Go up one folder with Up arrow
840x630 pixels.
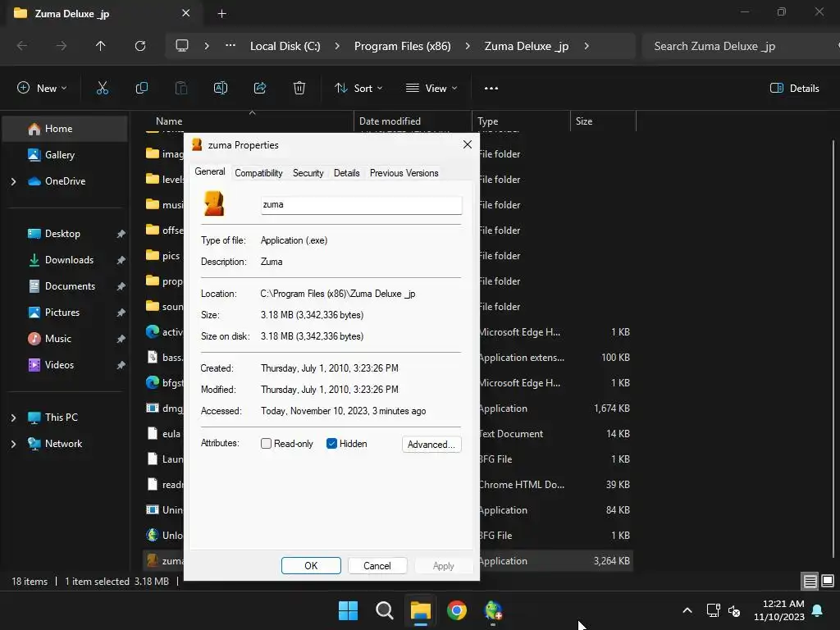pyautogui.click(x=101, y=46)
